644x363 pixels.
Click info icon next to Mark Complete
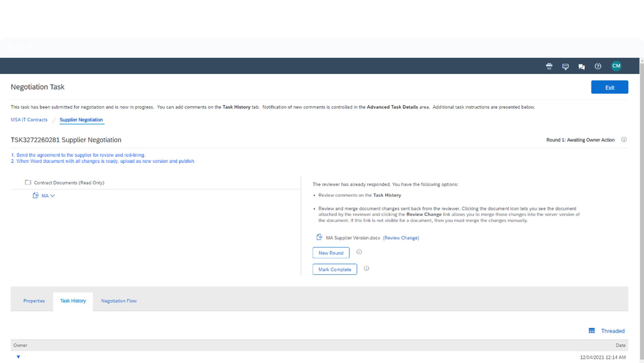point(366,269)
